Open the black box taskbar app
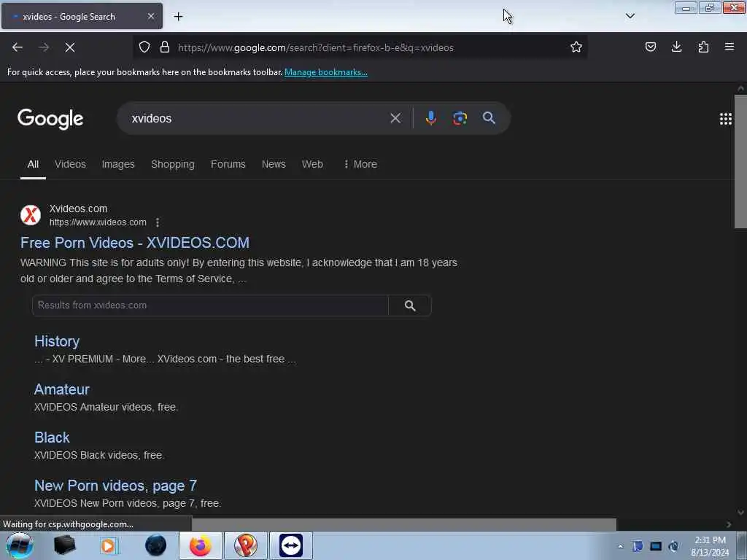 64,545
